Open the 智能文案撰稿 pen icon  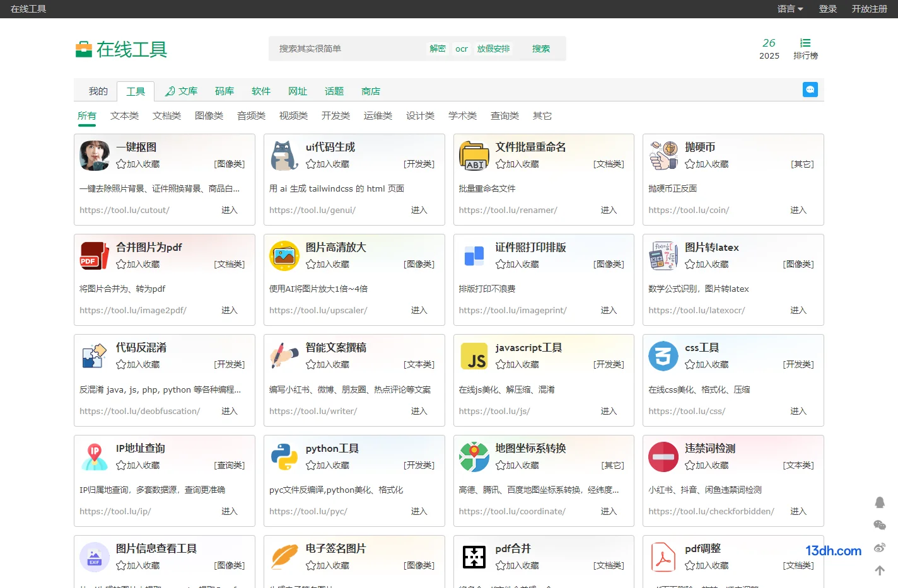tap(284, 356)
